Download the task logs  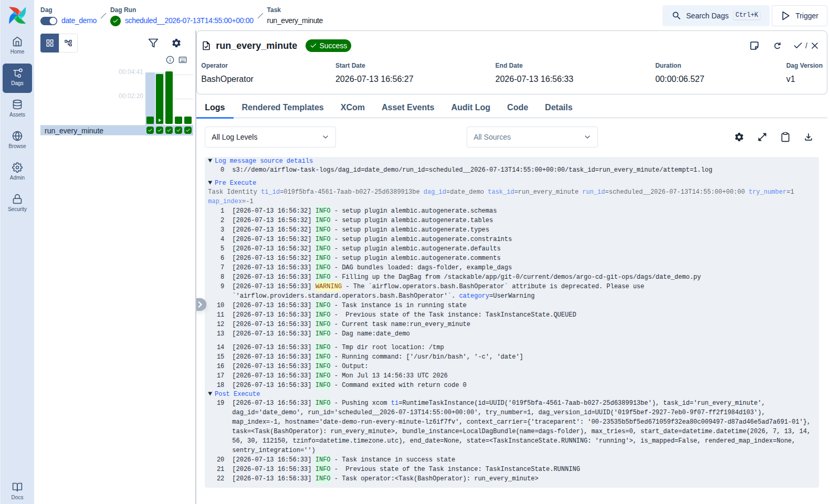(x=808, y=137)
